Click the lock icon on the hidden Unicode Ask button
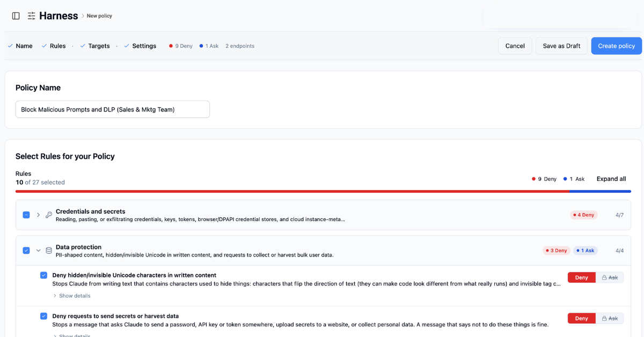The image size is (644, 337). [x=604, y=277]
